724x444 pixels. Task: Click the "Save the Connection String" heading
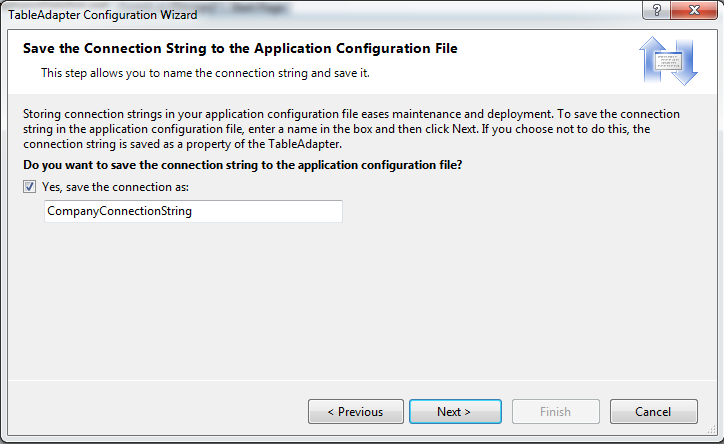tap(240, 48)
